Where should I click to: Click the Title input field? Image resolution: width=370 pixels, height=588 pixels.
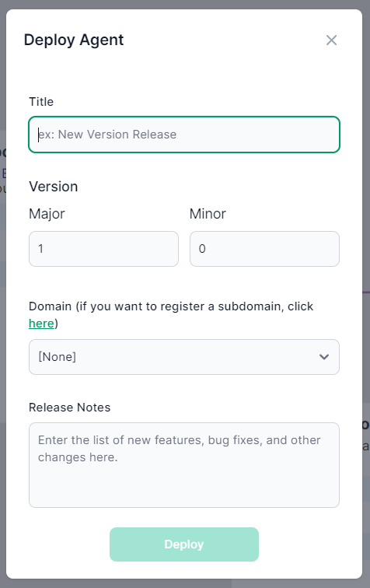[x=184, y=135]
